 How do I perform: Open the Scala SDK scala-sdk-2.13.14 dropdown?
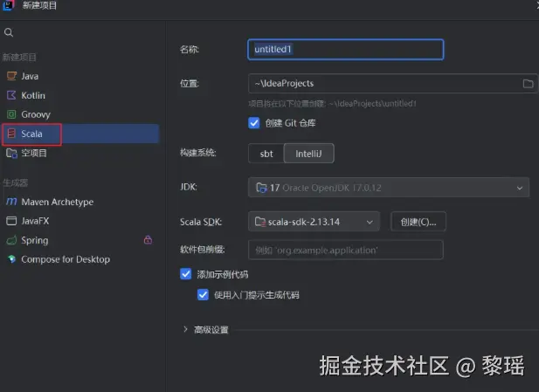click(314, 222)
